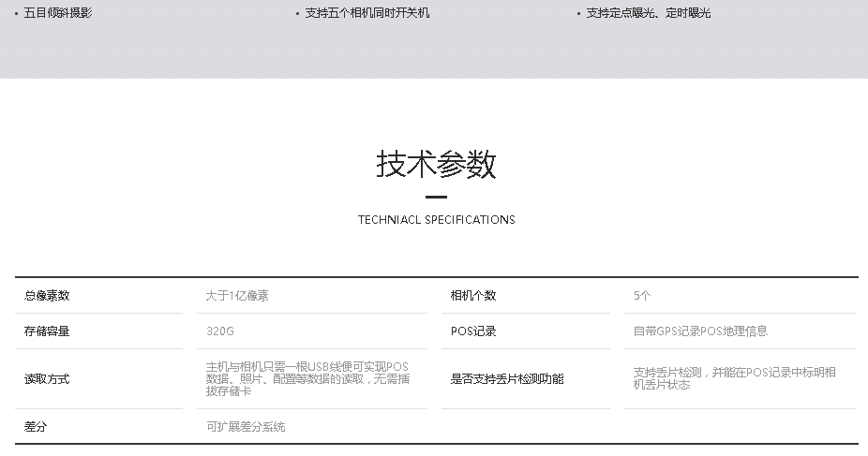Select the 是否支持丢片检测功能 label
Screen dimensions: 868x456
coord(507,379)
